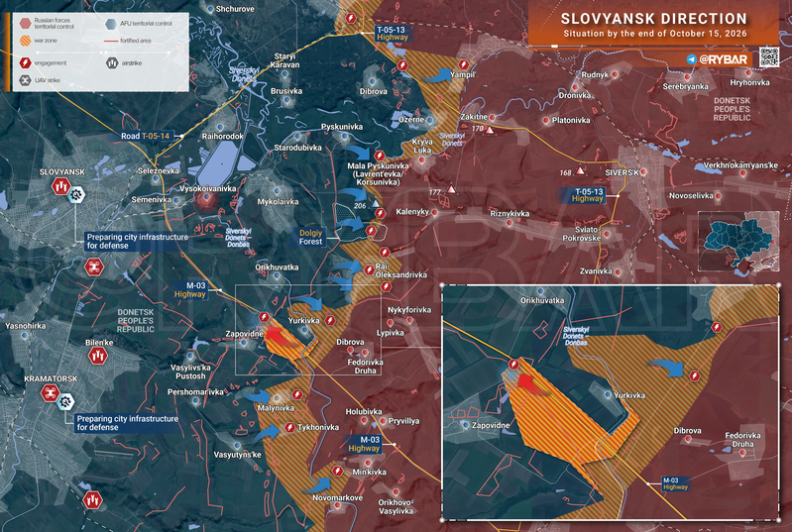The height and width of the screenshot is (532, 792).
Task: Click the Novomarkove label
Action: tap(337, 498)
